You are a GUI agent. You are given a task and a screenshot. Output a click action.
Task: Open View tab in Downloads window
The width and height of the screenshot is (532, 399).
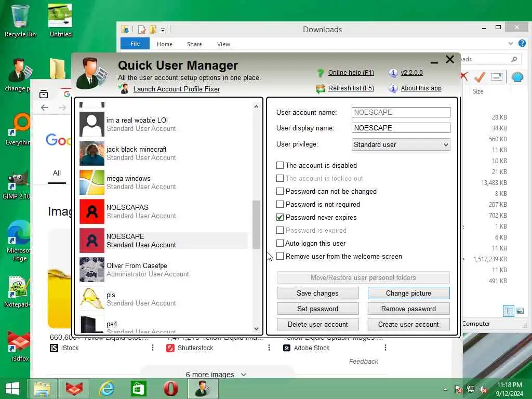tap(223, 44)
